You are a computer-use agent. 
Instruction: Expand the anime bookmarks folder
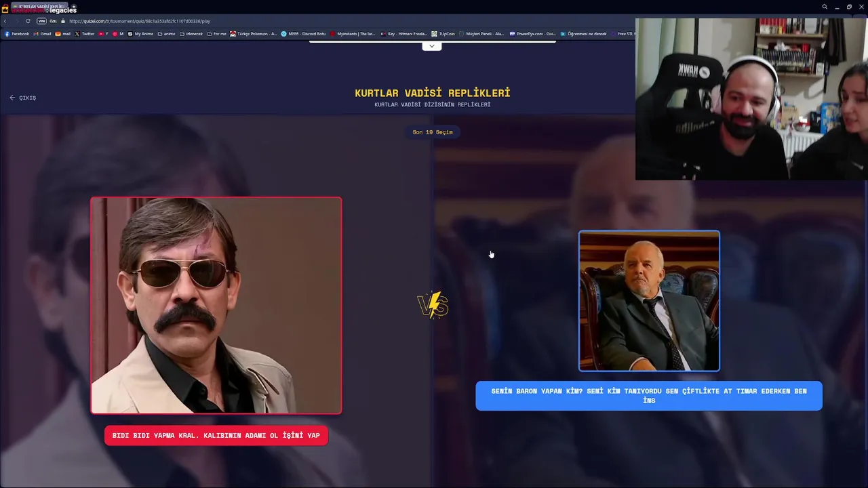167,34
